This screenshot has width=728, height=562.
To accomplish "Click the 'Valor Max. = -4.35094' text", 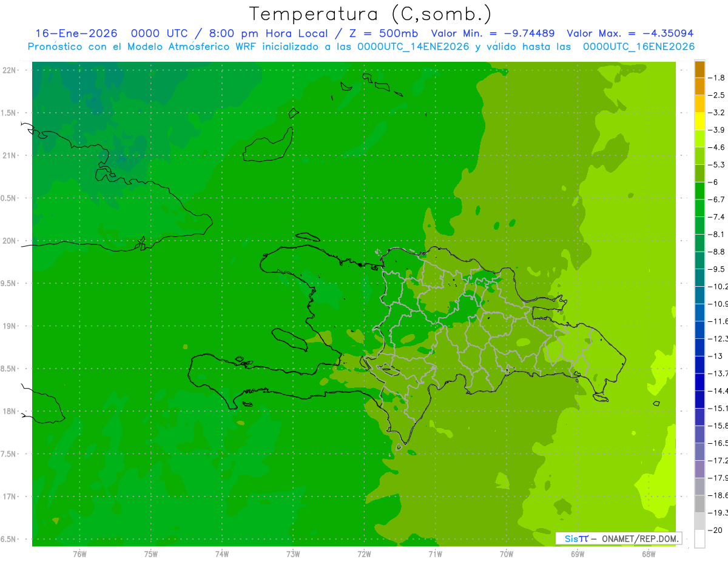I will [x=630, y=33].
